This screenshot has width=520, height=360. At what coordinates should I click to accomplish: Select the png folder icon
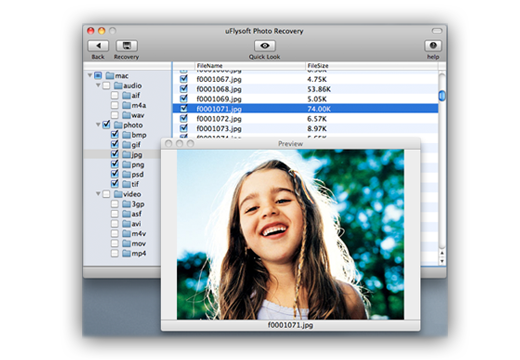point(126,164)
